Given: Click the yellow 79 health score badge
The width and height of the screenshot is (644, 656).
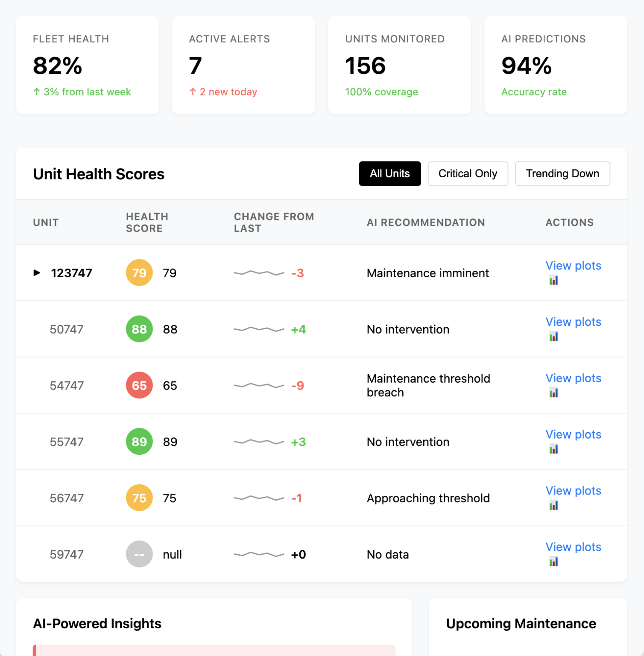Looking at the screenshot, I should [x=139, y=273].
